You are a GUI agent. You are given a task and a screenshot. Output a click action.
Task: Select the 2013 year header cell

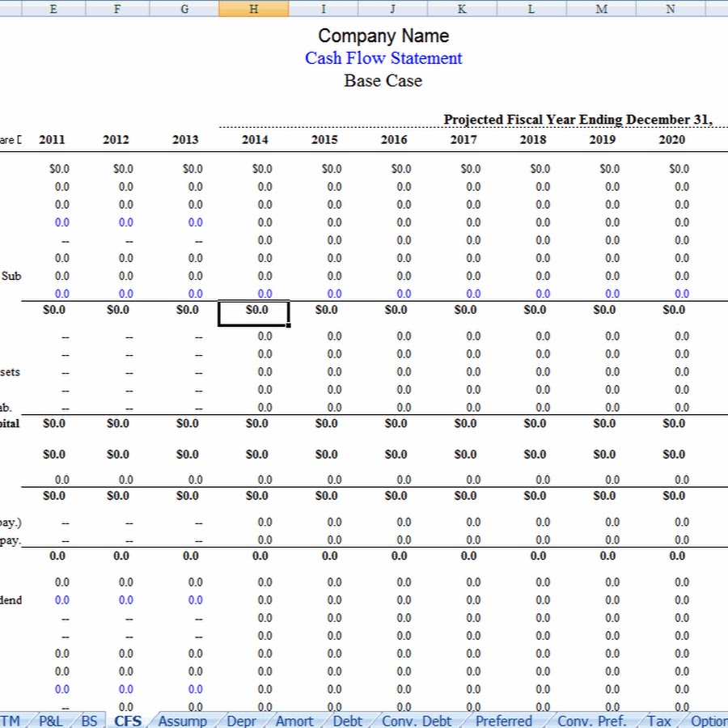click(x=185, y=139)
